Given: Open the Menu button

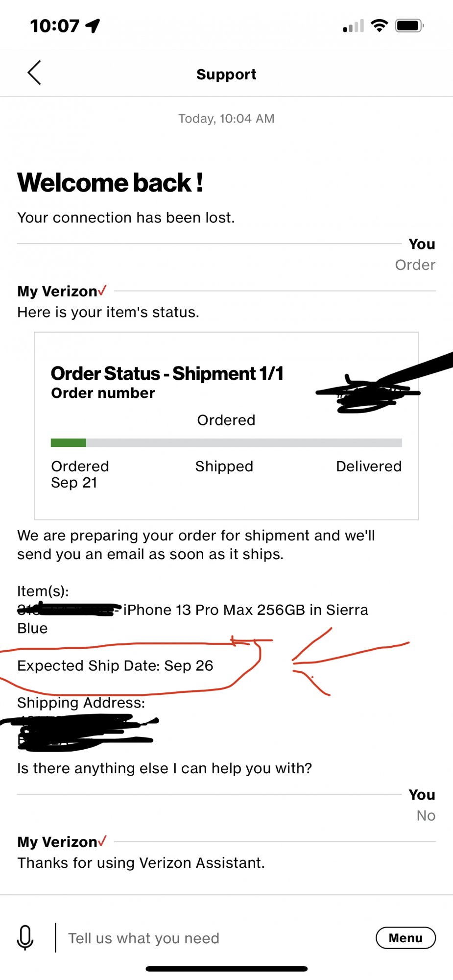Looking at the screenshot, I should pos(405,938).
